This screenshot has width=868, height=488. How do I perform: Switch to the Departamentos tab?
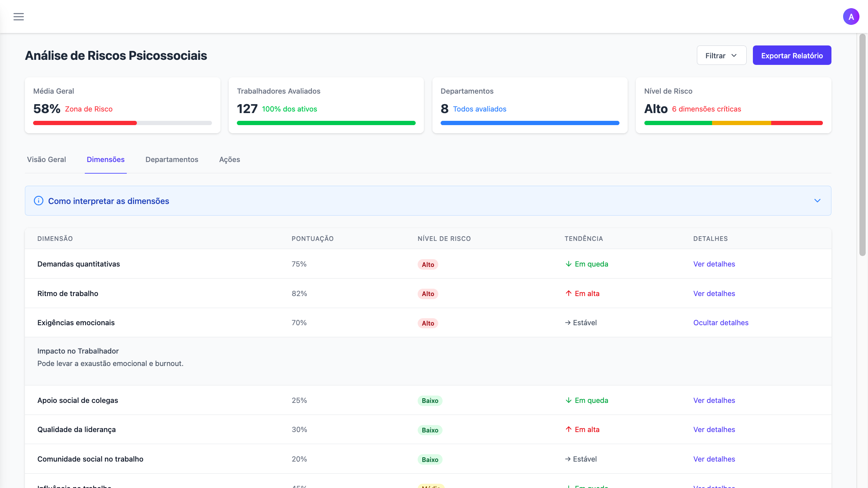coord(171,160)
